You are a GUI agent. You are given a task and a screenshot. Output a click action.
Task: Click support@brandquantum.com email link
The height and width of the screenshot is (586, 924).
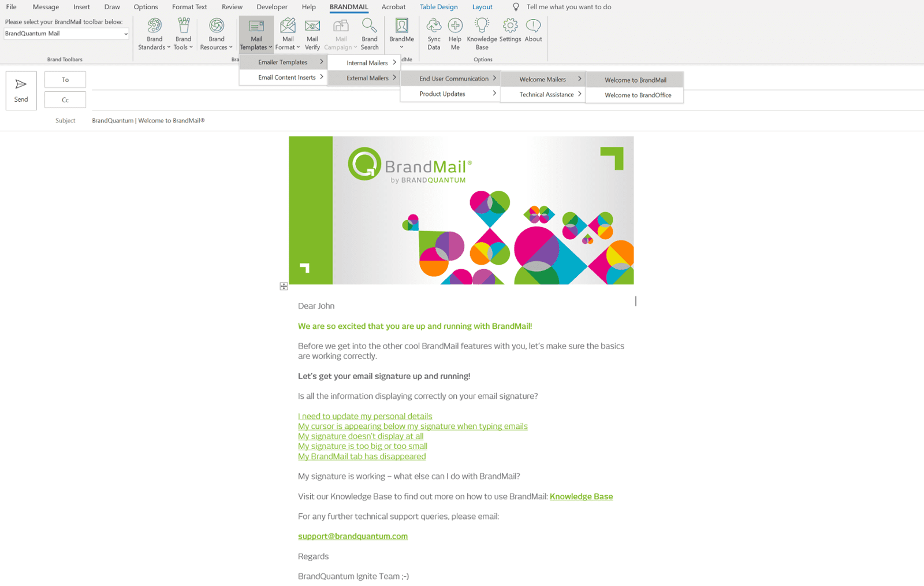(x=353, y=536)
